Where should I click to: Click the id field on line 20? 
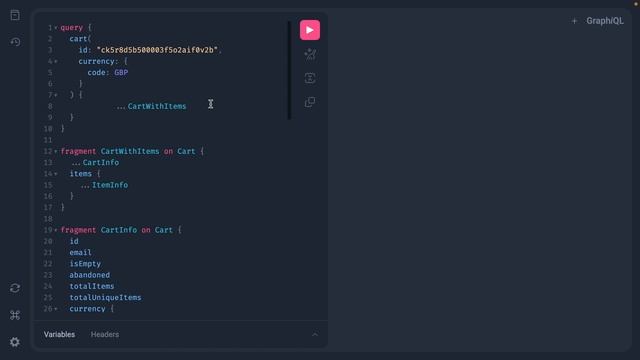pos(74,241)
